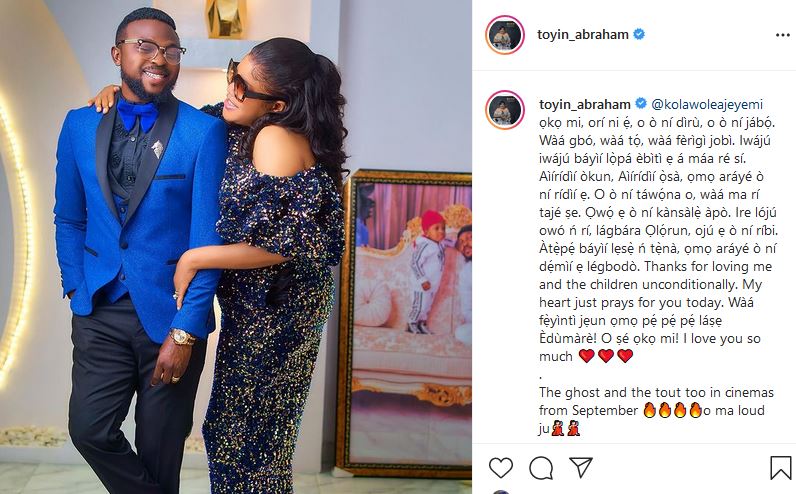The height and width of the screenshot is (494, 796).
Task: Share the post using the paper plane icon
Action: point(580,467)
